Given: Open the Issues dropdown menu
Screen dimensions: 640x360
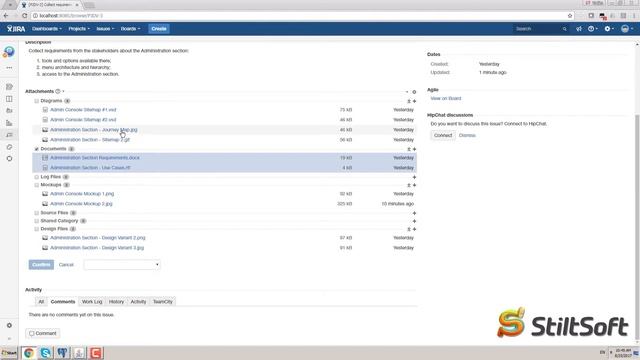Looking at the screenshot, I should (105, 29).
